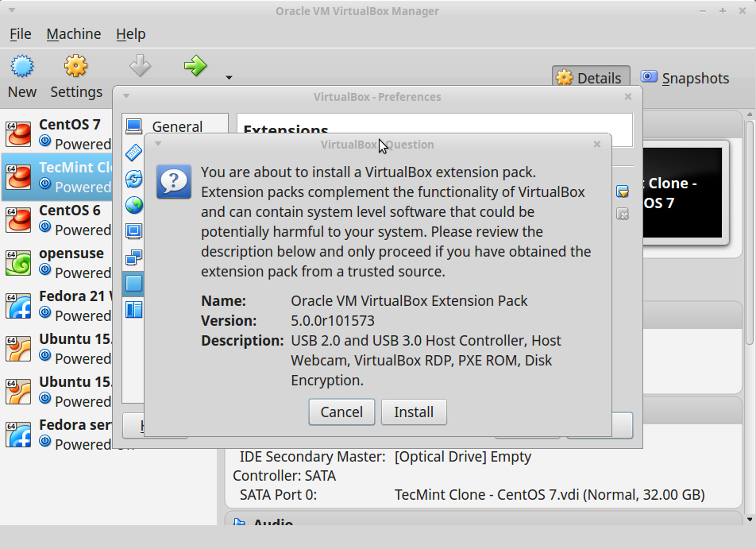Click Install to install the extension pack

point(414,412)
